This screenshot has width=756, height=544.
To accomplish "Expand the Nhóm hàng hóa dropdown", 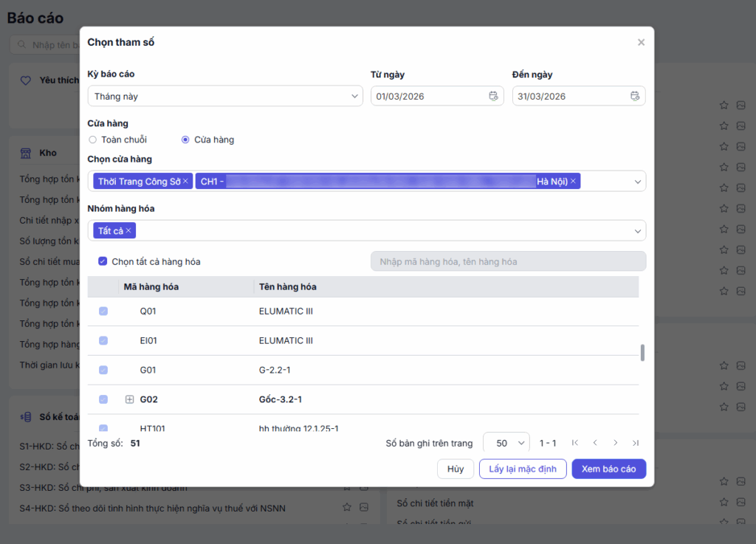I will click(637, 231).
